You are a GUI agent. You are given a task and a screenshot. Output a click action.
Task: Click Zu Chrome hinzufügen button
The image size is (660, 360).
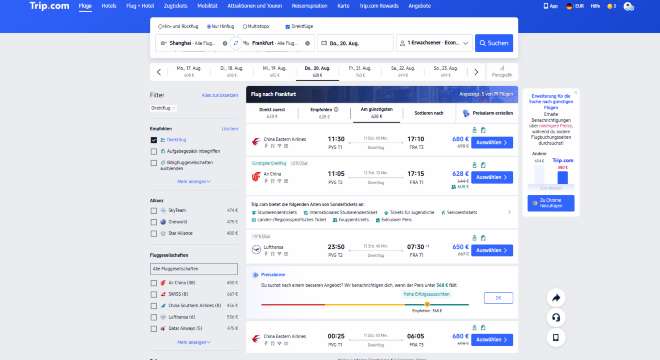click(x=551, y=203)
